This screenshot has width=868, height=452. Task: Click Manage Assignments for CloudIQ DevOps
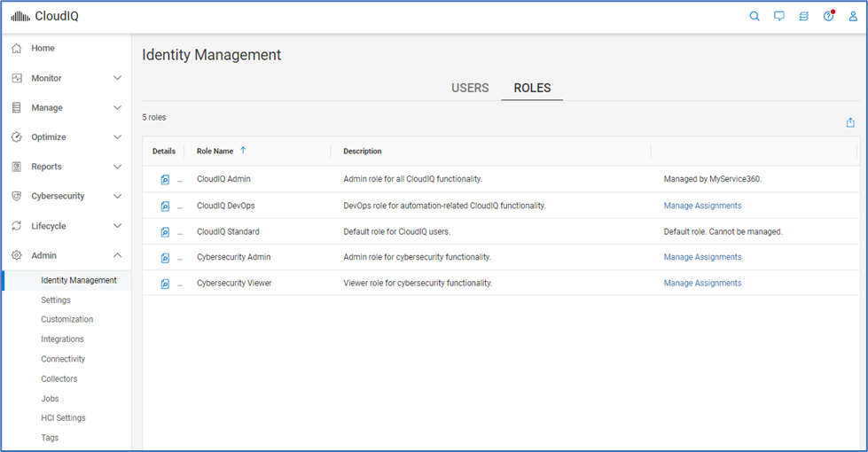(x=702, y=206)
